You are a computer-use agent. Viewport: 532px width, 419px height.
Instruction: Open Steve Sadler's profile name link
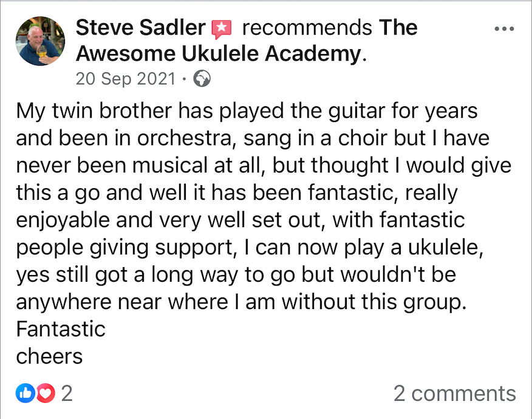point(140,27)
